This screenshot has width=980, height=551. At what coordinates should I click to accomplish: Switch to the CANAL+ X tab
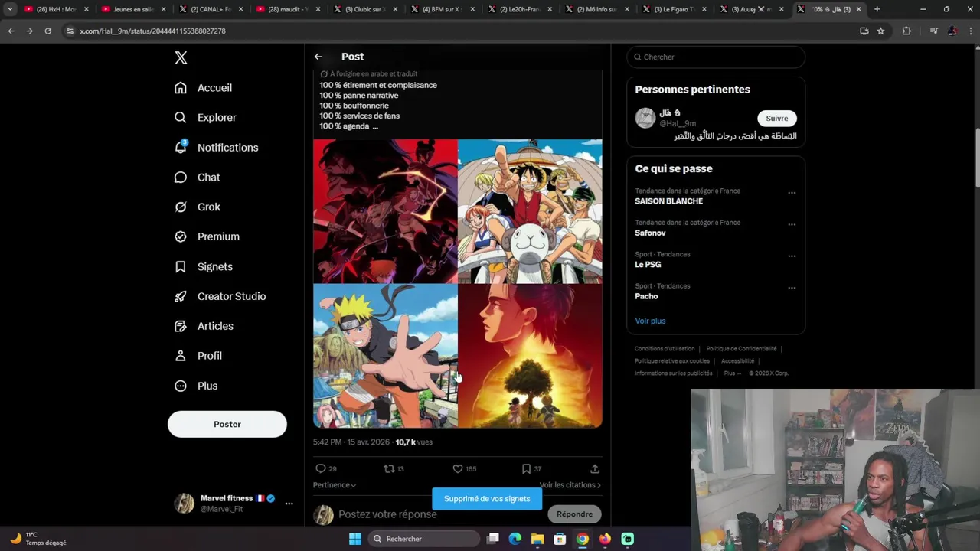(x=211, y=9)
